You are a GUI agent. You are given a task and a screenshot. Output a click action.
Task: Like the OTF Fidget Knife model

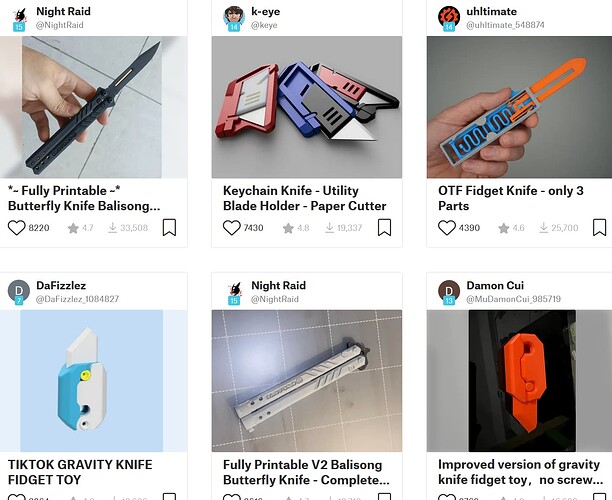click(x=447, y=228)
